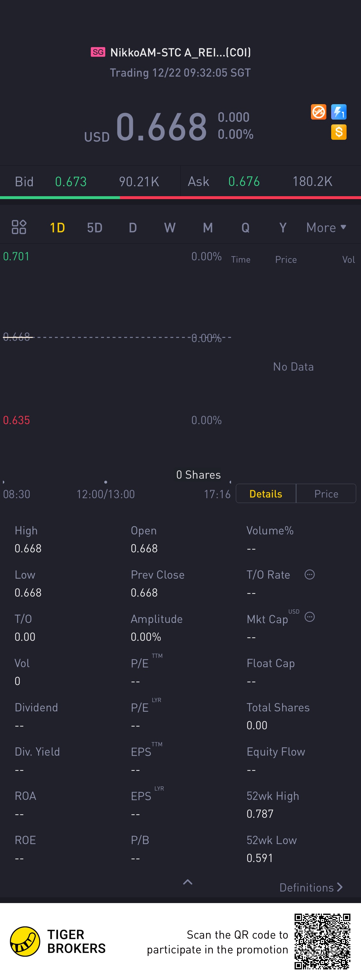Tap the Mkt Cap info icon
The width and height of the screenshot is (361, 980).
[310, 617]
